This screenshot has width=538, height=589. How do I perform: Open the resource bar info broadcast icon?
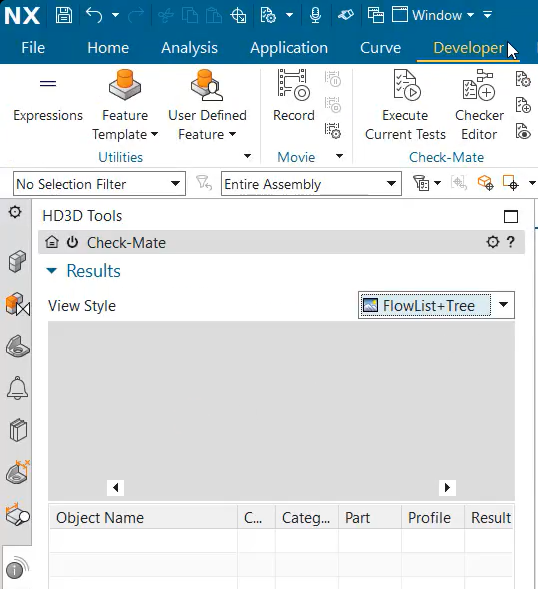click(17, 568)
